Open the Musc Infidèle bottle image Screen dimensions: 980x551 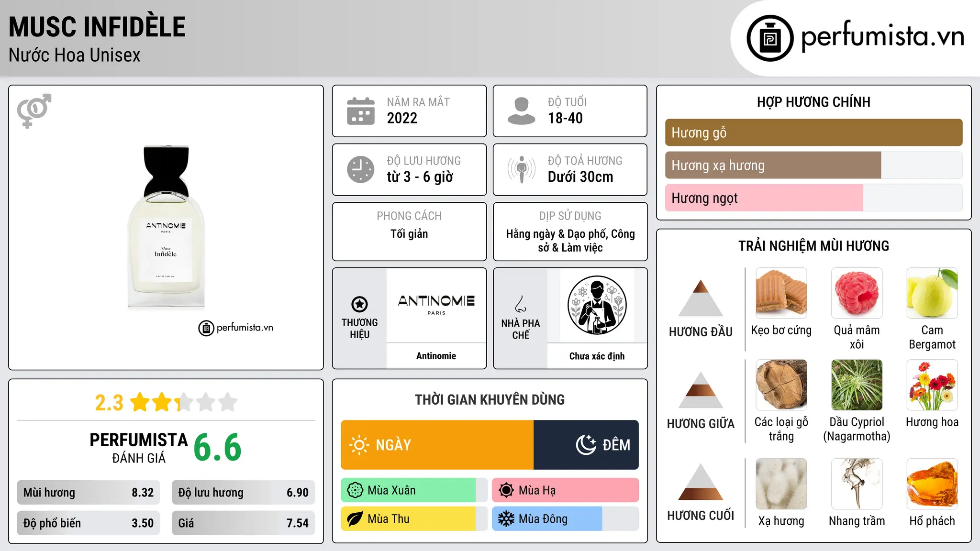(166, 227)
